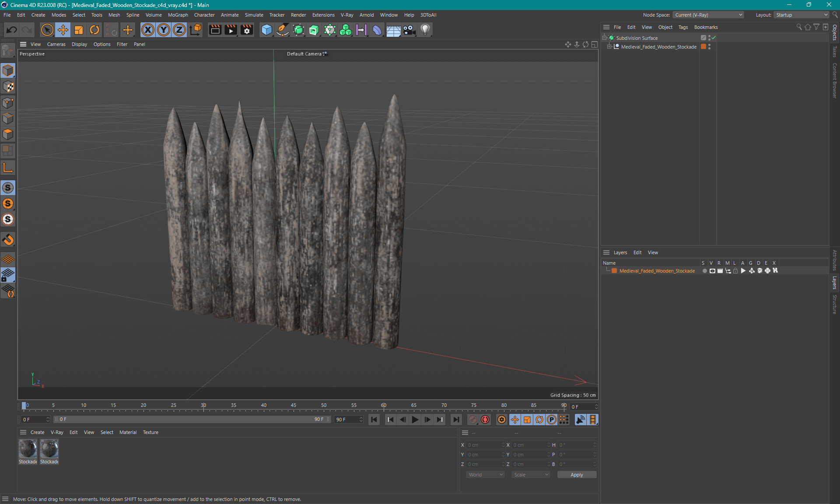Toggle layer visibility eye icon
Screen dimensions: 840x504
coord(712,271)
